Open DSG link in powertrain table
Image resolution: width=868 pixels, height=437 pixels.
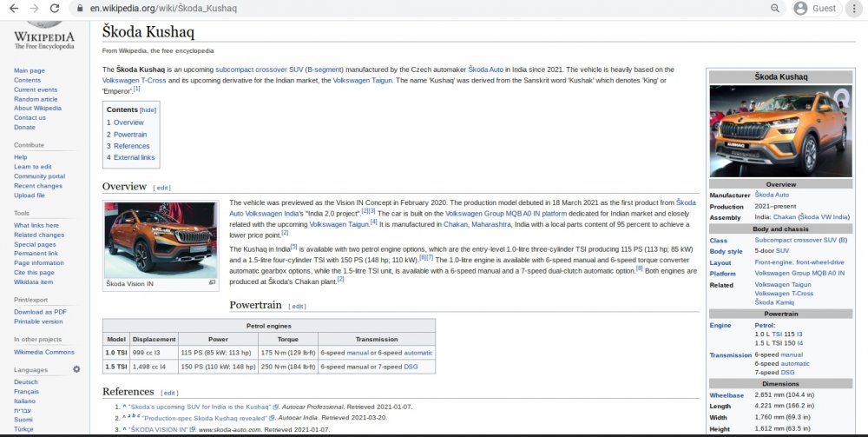411,367
